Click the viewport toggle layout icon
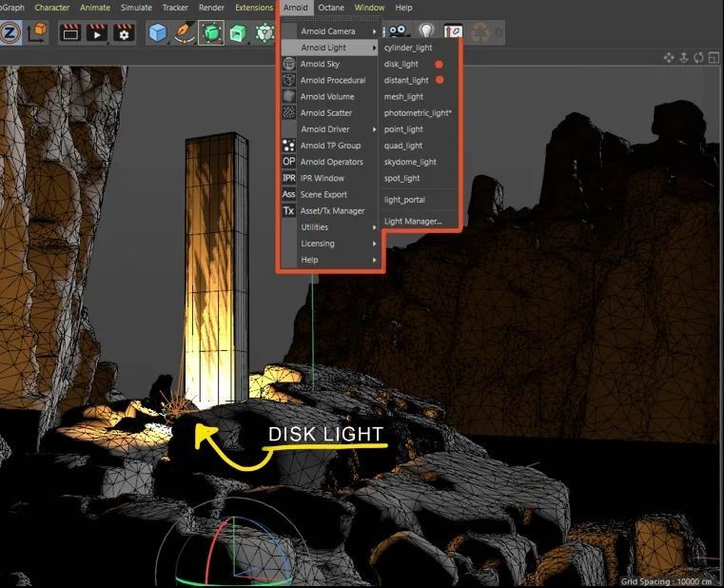This screenshot has height=588, width=724. [x=714, y=58]
